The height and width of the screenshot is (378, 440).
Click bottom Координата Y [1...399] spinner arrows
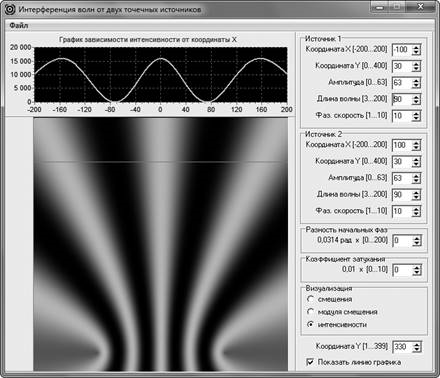(417, 347)
